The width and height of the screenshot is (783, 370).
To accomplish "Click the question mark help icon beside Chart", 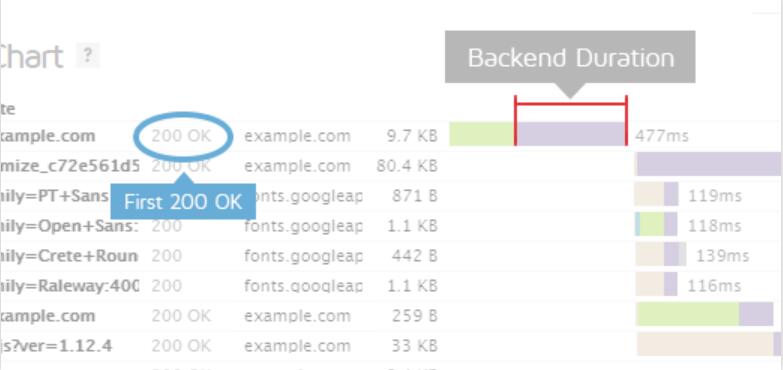I will (x=87, y=55).
